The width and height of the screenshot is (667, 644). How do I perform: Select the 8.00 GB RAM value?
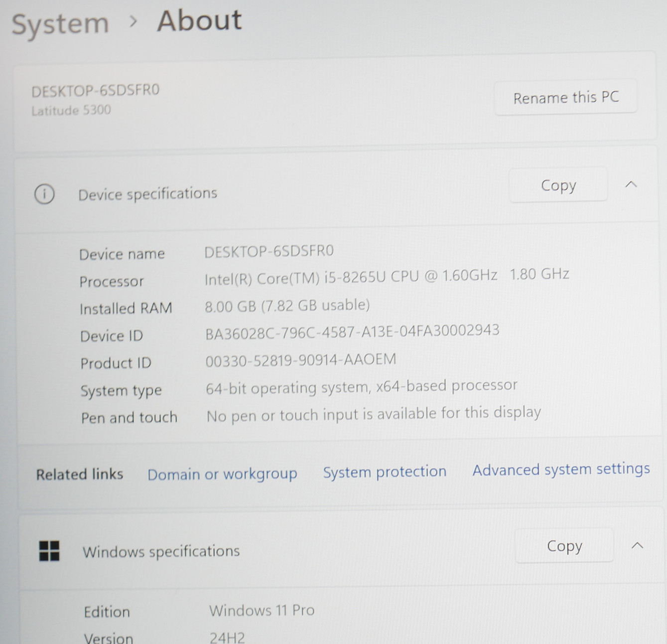287,306
